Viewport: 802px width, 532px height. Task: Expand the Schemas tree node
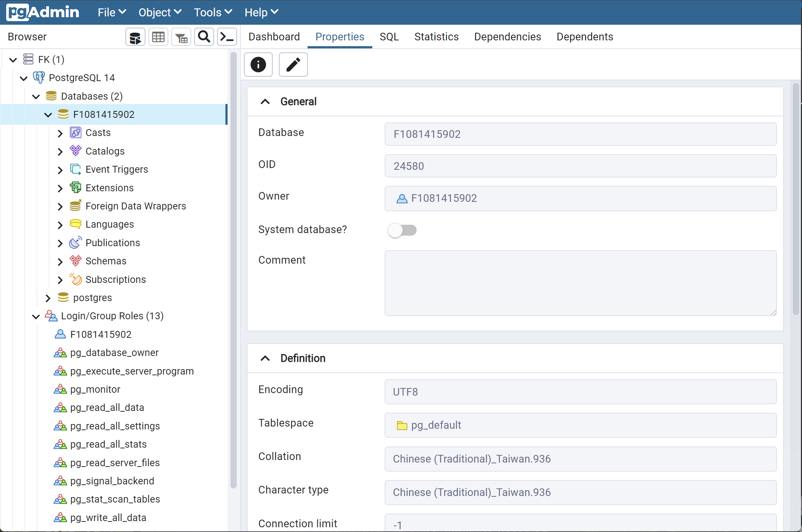60,261
